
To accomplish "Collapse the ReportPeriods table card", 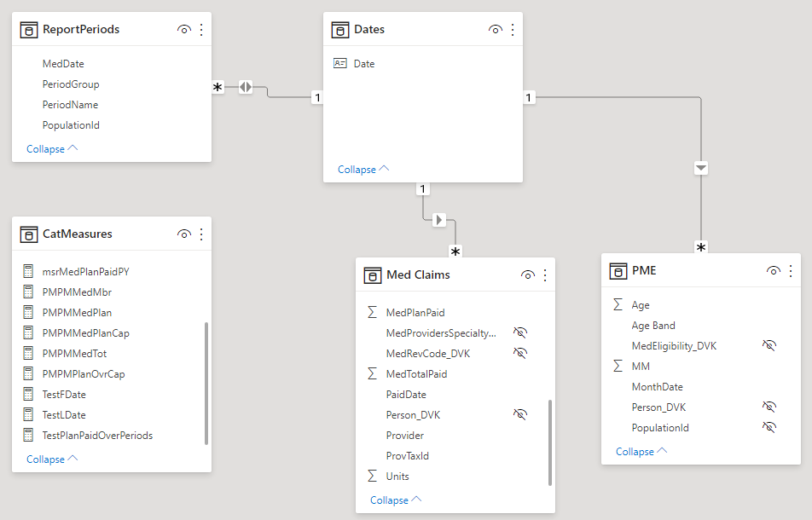I will pos(52,149).
